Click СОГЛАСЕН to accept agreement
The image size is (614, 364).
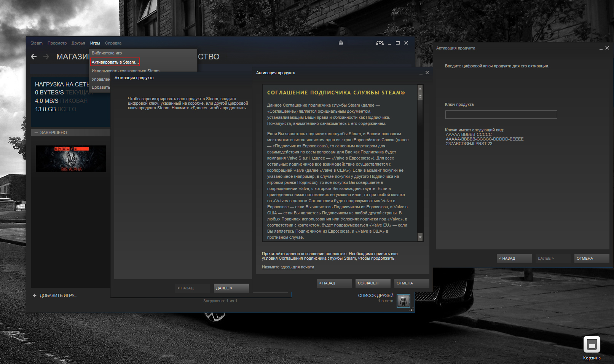point(373,283)
